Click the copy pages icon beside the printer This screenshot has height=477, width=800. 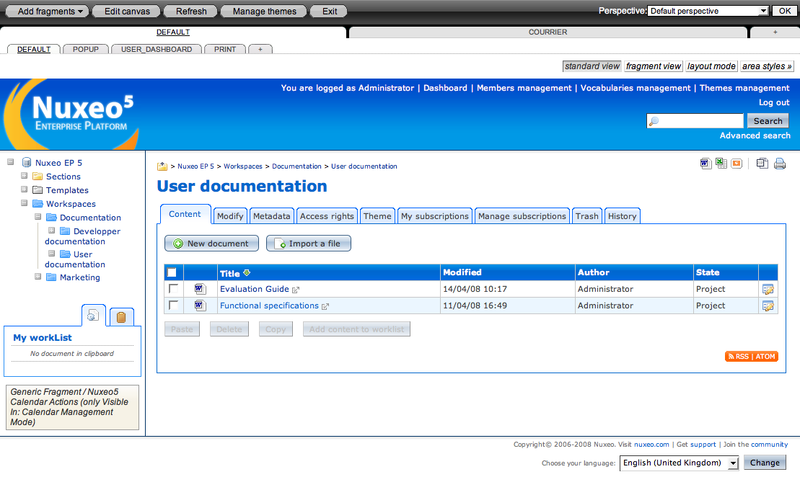point(762,164)
